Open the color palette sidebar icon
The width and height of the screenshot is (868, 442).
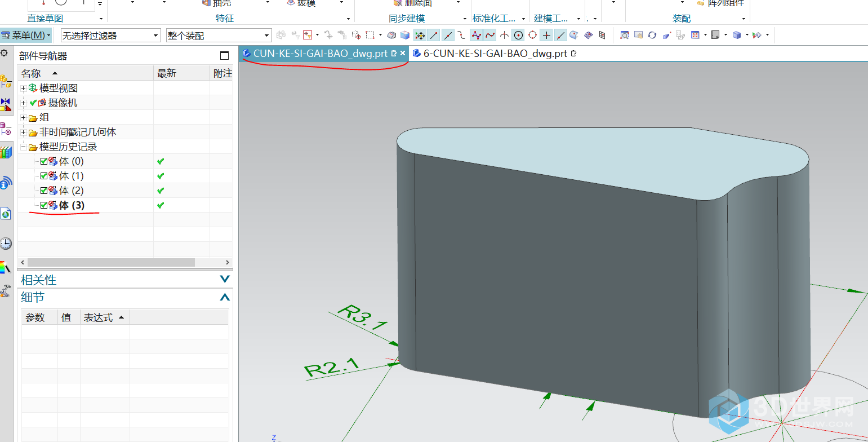pyautogui.click(x=6, y=267)
